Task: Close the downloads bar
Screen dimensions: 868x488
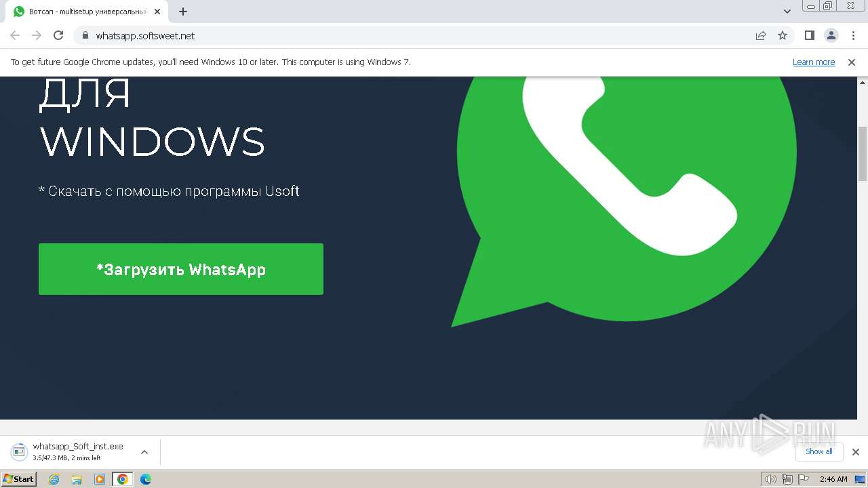Action: point(855,452)
